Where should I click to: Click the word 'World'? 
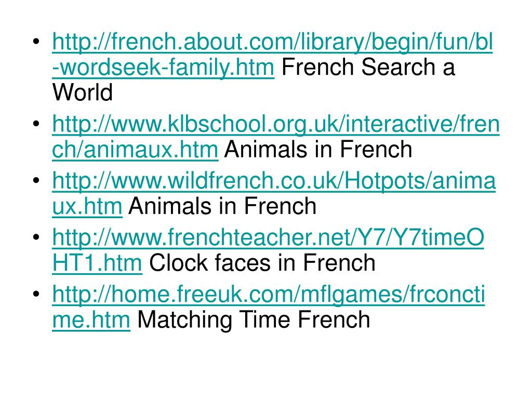(x=83, y=92)
